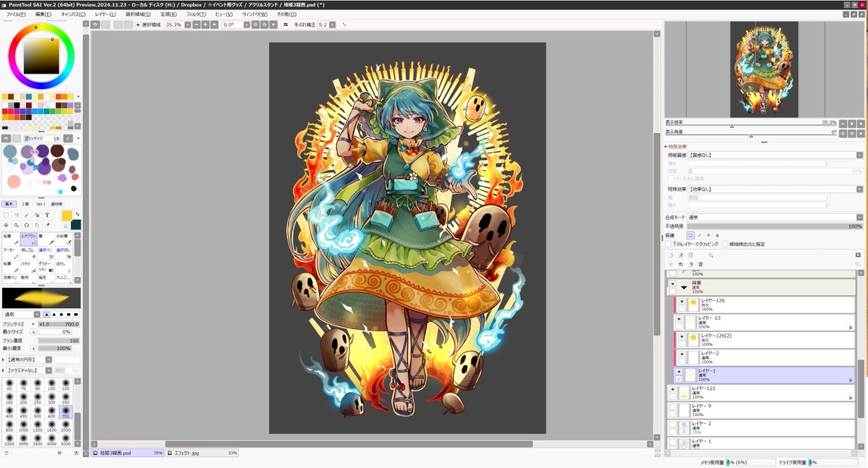The height and width of the screenshot is (468, 868).
Task: Open the フィルタ(T) menu
Action: pyautogui.click(x=196, y=14)
